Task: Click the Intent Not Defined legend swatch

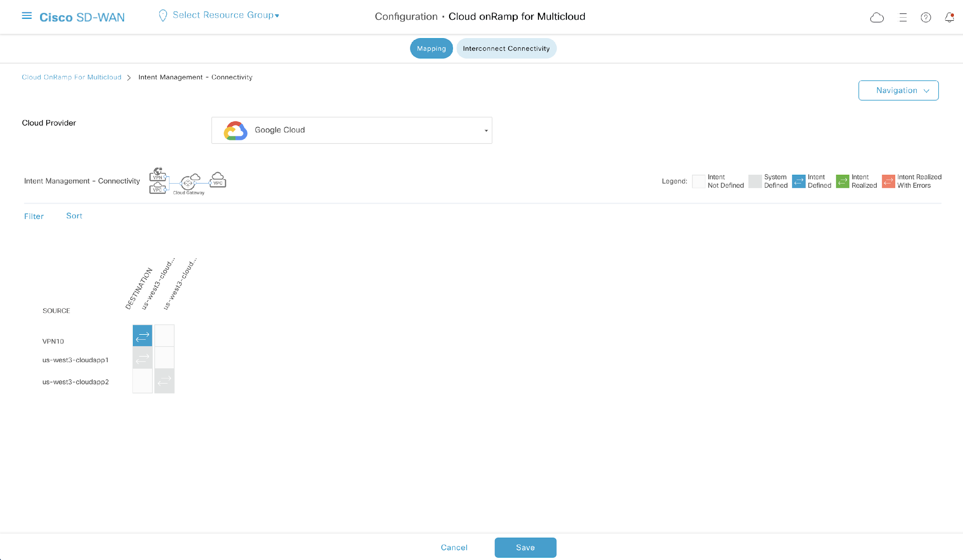Action: point(698,181)
